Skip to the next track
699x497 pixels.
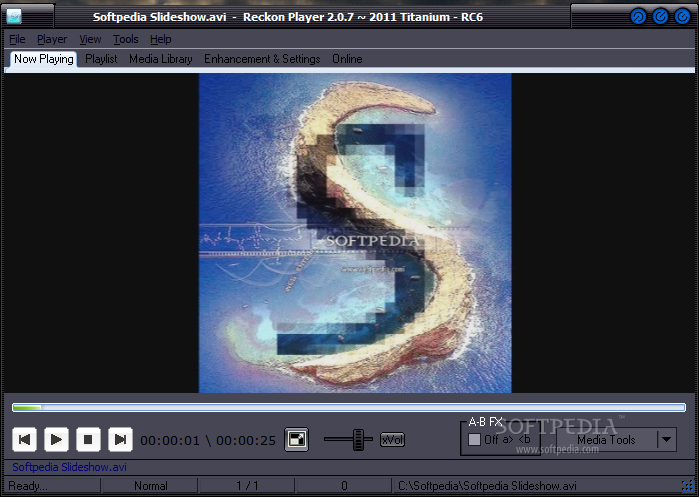120,439
